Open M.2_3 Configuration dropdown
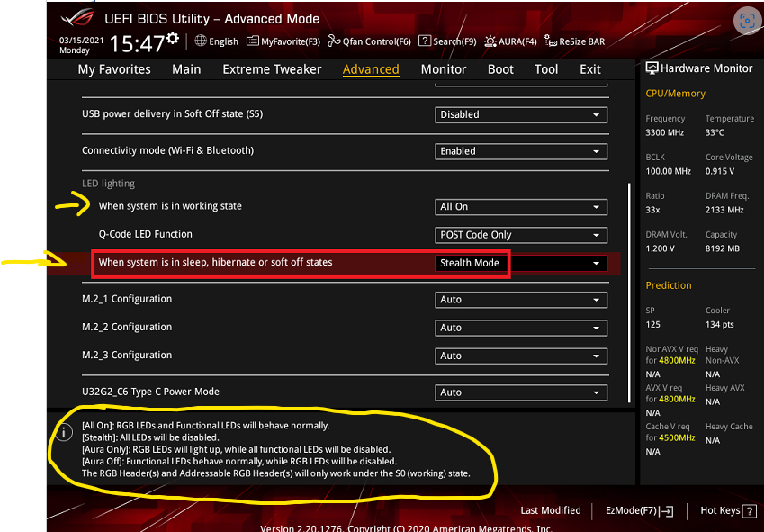Screen dimensions: 764x532 click(x=521, y=356)
